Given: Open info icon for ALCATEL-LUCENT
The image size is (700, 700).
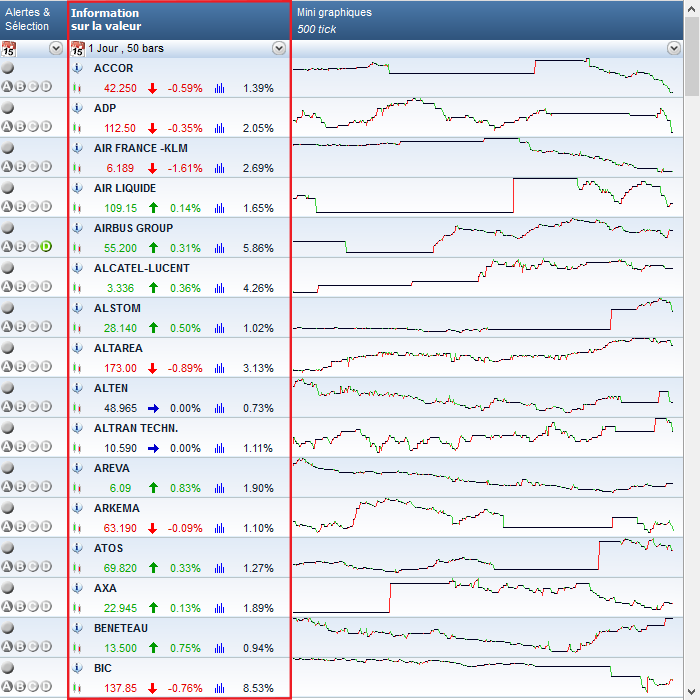Looking at the screenshot, I should pyautogui.click(x=77, y=268).
